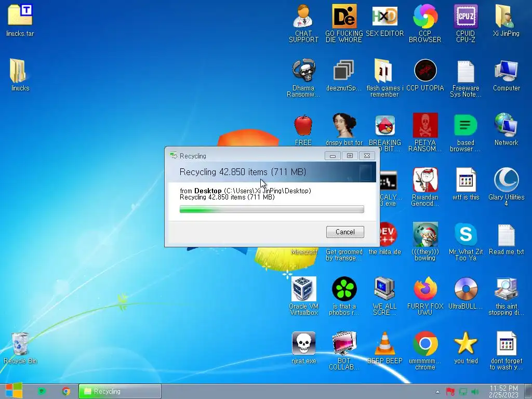Click the Recycling progress bar

tap(272, 209)
